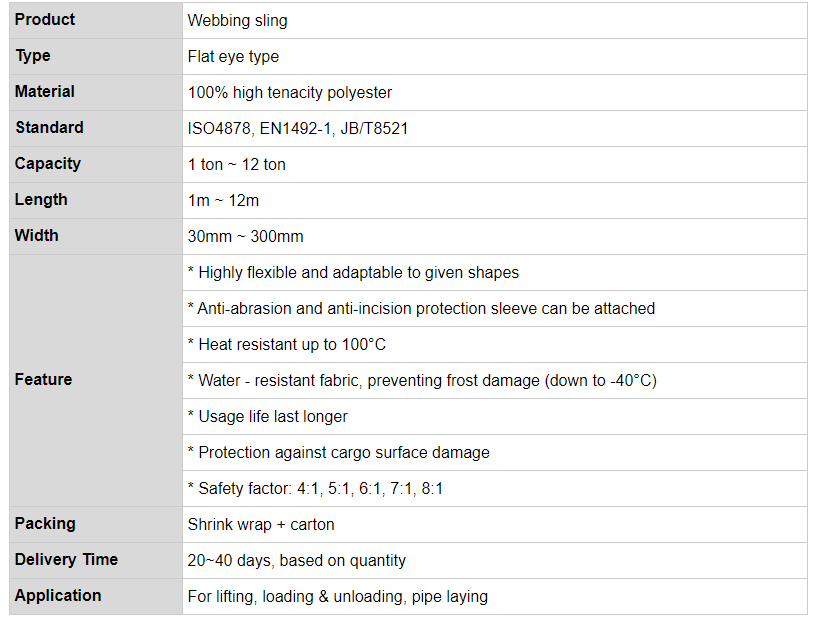823x628 pixels.
Task: Select the "Webbing sling" value cell
Action: [238, 21]
